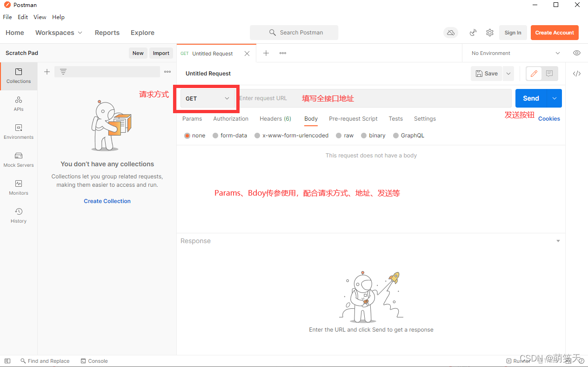Open the View menu
The height and width of the screenshot is (367, 588).
click(x=40, y=17)
